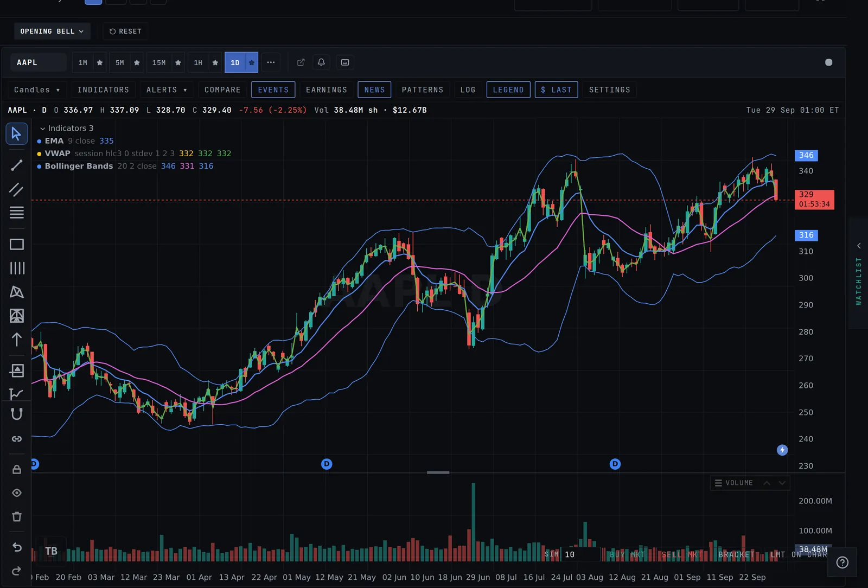Image resolution: width=868 pixels, height=588 pixels.
Task: Open more timeframes ellipsis menu
Action: (271, 62)
